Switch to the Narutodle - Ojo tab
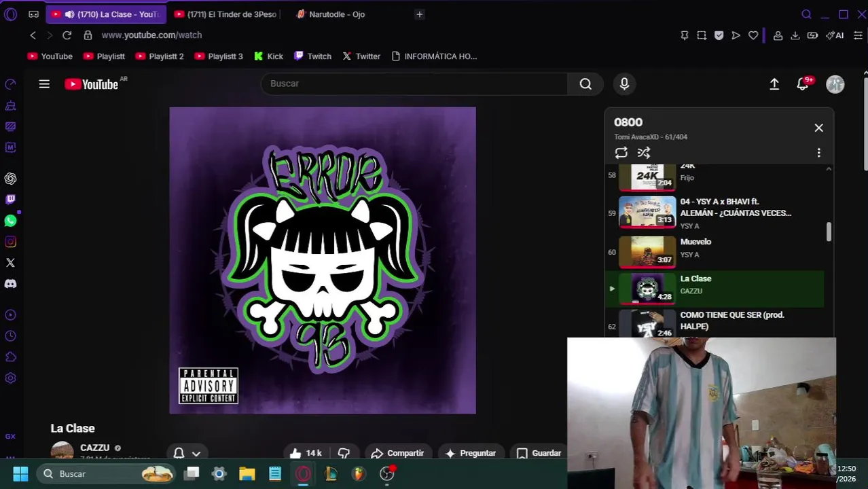Screen dimensions: 868x489 pyautogui.click(x=336, y=14)
